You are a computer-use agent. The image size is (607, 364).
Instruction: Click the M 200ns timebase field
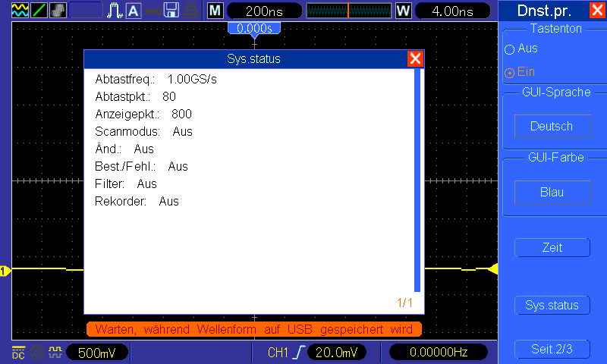[x=264, y=11]
